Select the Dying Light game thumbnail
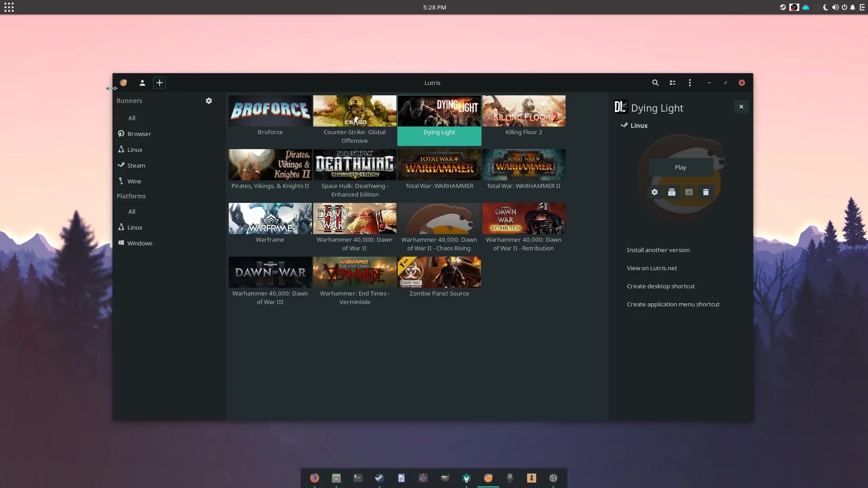The image size is (868, 488). click(439, 111)
